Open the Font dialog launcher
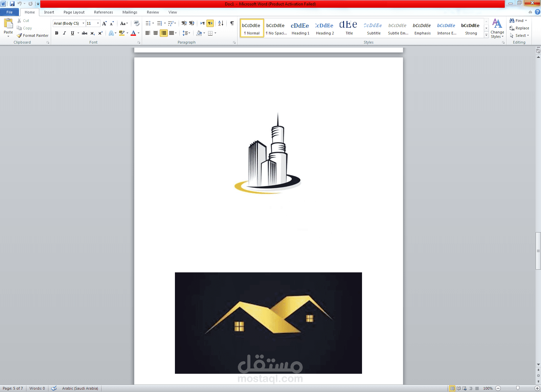This screenshot has height=392, width=541. [x=139, y=43]
